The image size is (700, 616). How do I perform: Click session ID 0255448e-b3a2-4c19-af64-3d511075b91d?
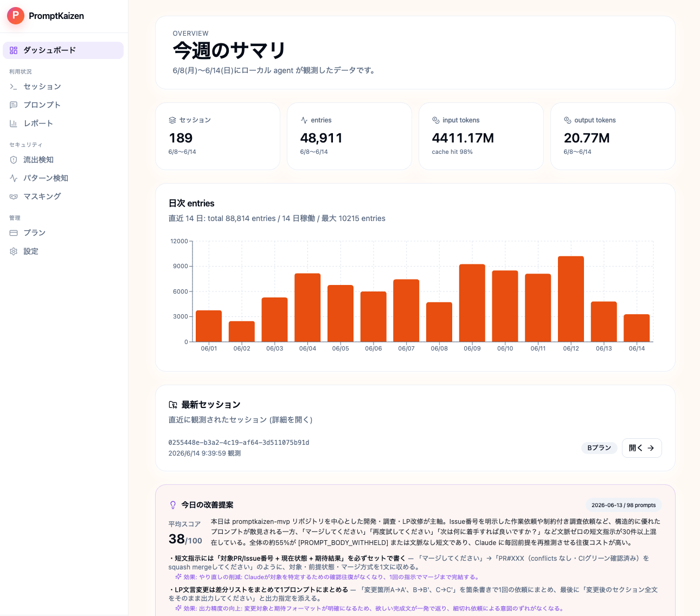239,443
